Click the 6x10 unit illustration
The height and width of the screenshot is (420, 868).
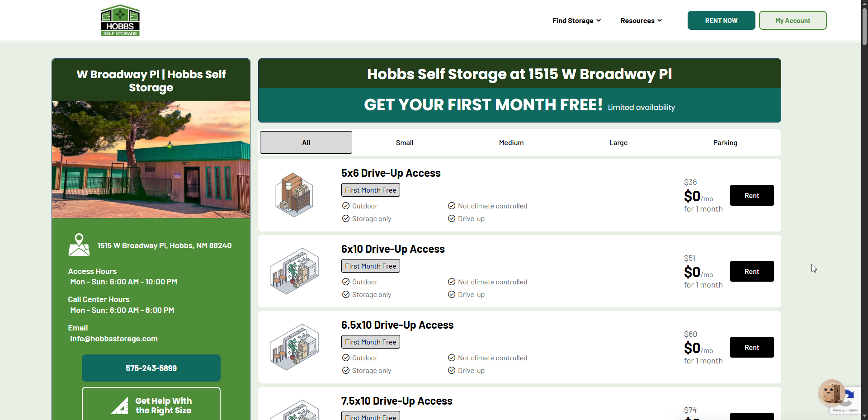coord(294,271)
